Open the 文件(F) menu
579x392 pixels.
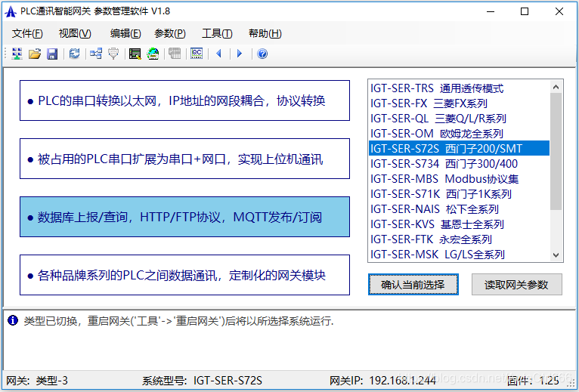pos(27,33)
